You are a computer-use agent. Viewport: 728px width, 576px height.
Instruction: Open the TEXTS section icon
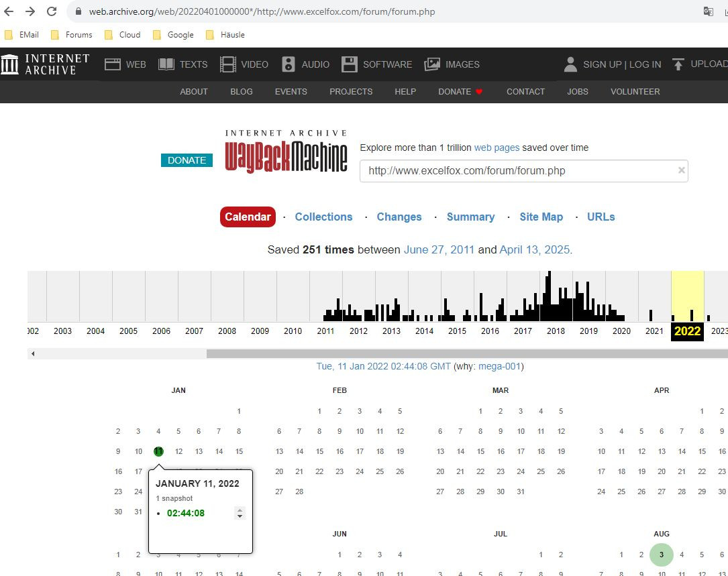click(166, 64)
